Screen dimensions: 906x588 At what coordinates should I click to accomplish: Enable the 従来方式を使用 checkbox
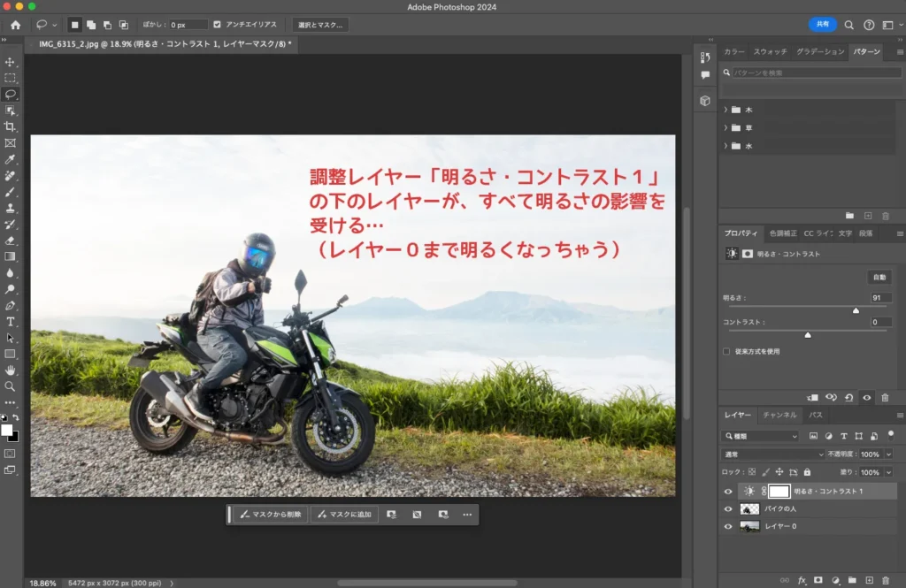coord(726,351)
